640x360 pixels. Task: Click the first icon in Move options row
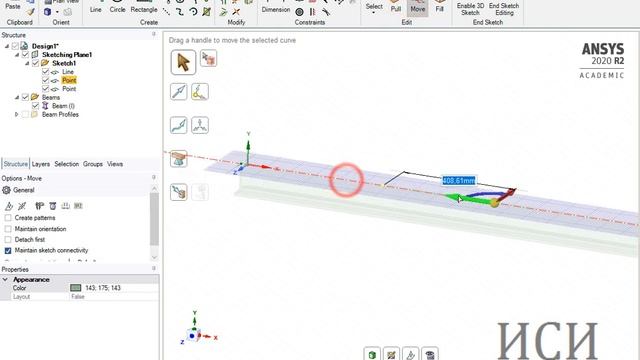click(x=9, y=206)
